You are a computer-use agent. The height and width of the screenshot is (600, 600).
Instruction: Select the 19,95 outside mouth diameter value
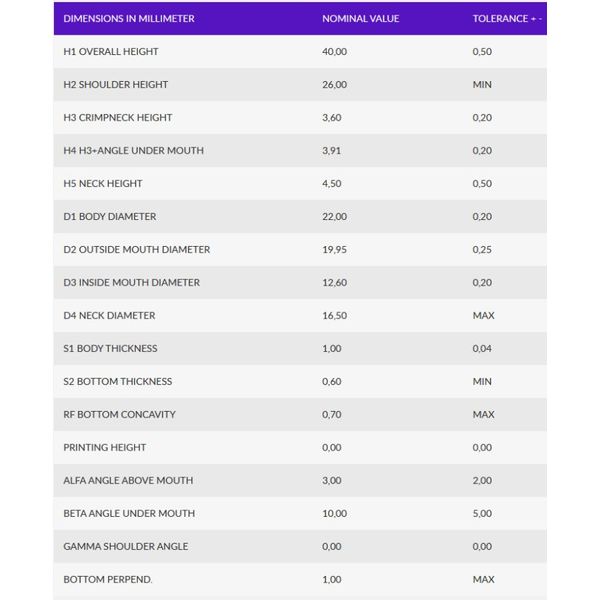point(334,249)
